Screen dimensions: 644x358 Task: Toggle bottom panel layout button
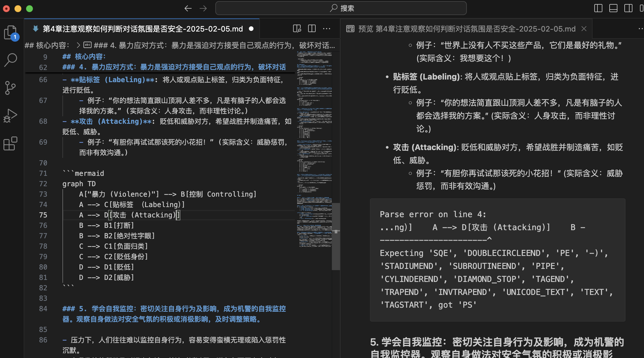point(613,8)
